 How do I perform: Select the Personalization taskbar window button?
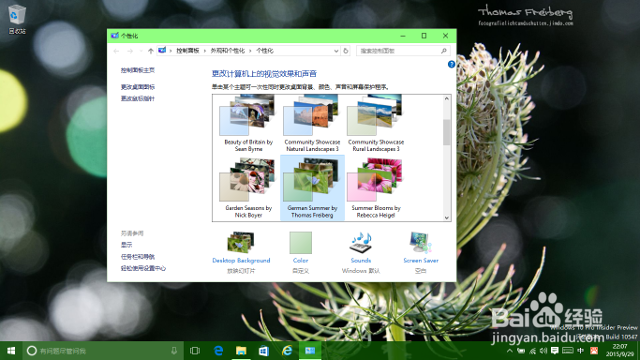coord(310,351)
